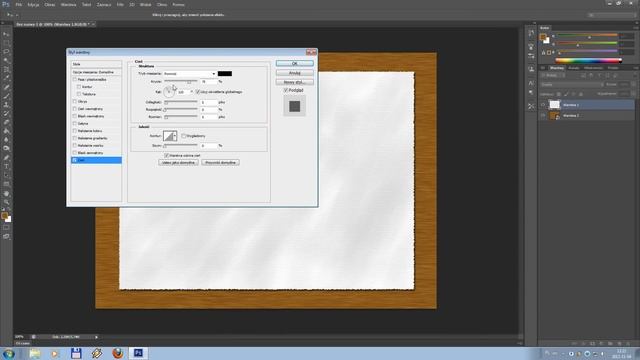Open the Filtr menu
This screenshot has width=640, height=360.
120,4
